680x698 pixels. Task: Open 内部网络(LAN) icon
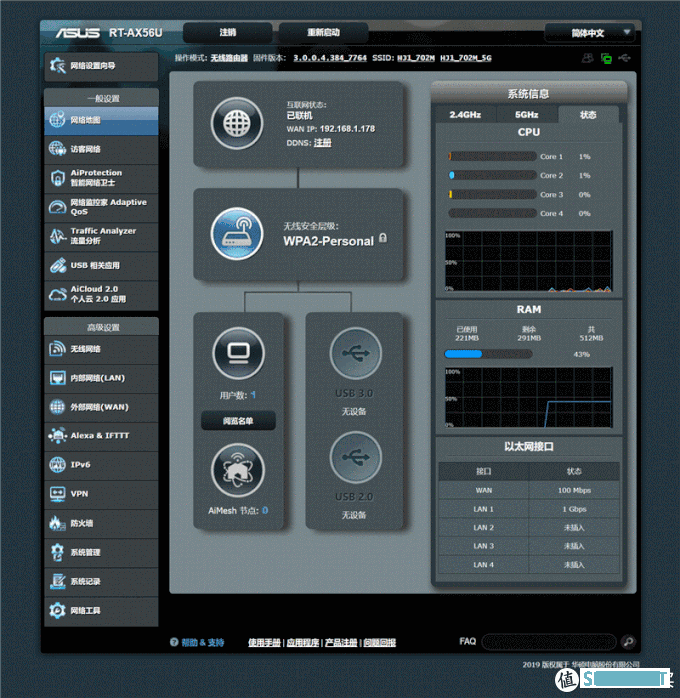click(57, 378)
